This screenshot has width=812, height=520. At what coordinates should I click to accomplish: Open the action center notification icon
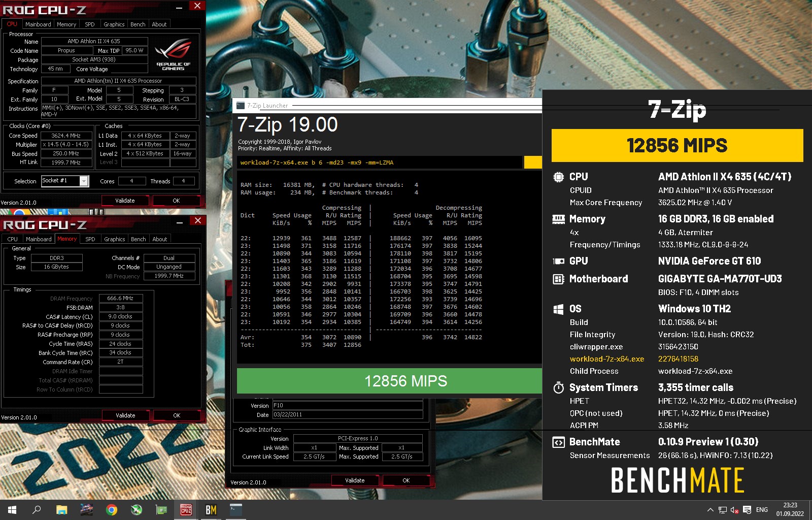[747, 510]
